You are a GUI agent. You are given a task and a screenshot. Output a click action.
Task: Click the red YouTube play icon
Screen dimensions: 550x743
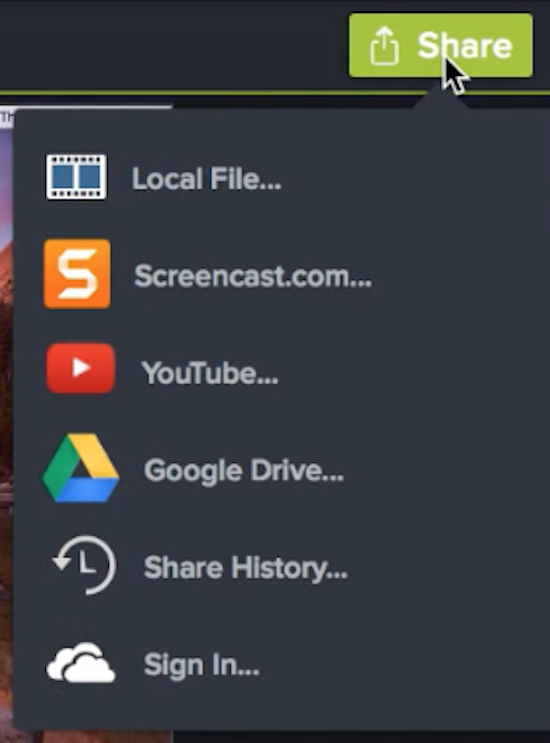(80, 368)
